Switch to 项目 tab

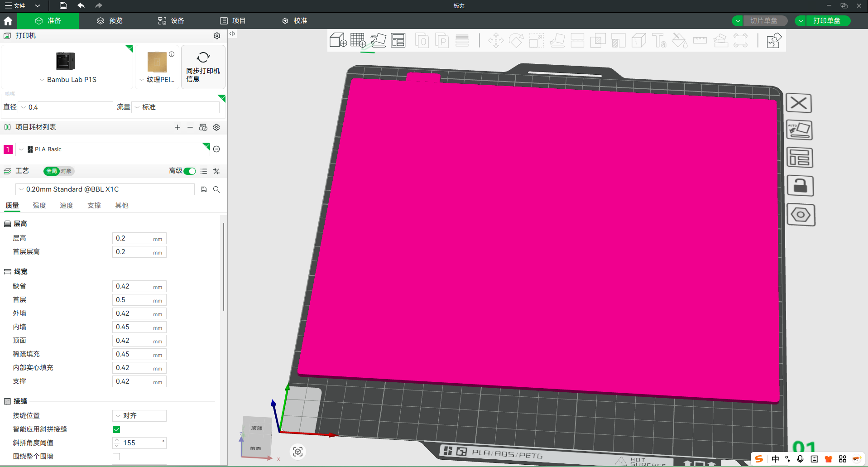(233, 21)
